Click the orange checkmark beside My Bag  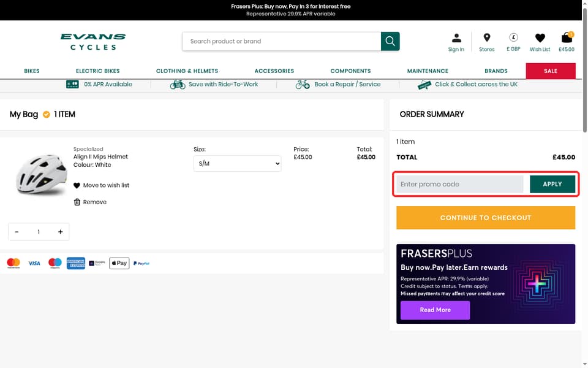(x=46, y=115)
